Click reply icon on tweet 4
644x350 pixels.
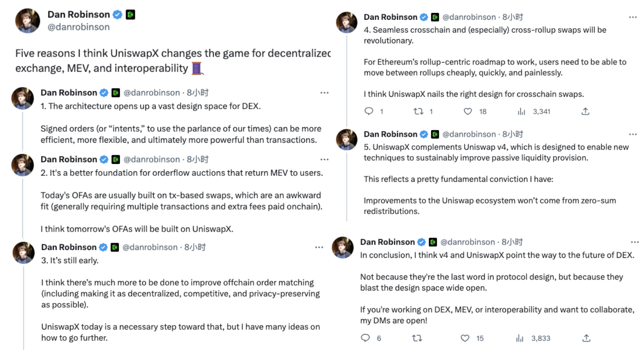(x=368, y=111)
